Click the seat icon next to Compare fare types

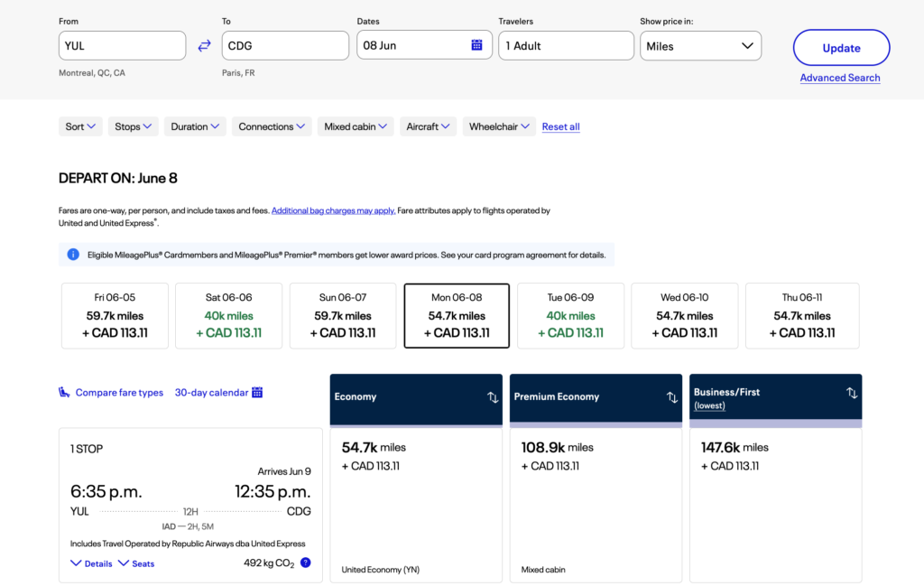coord(64,392)
